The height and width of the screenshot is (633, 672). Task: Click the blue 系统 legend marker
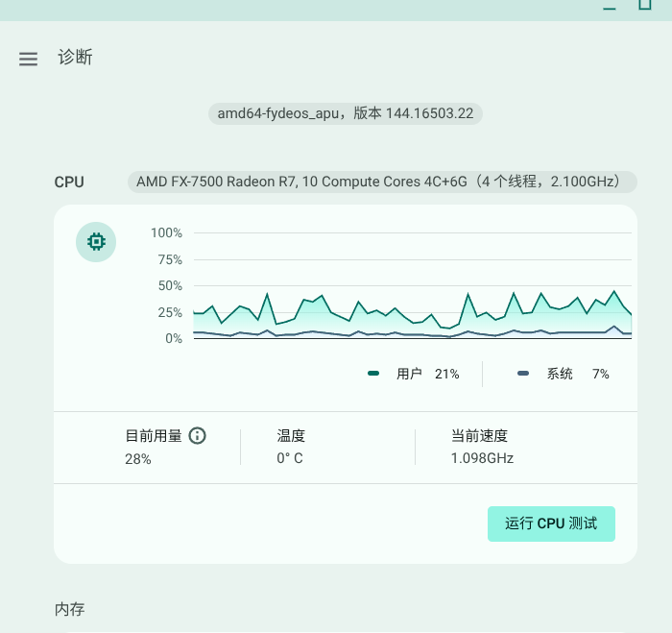click(x=523, y=374)
